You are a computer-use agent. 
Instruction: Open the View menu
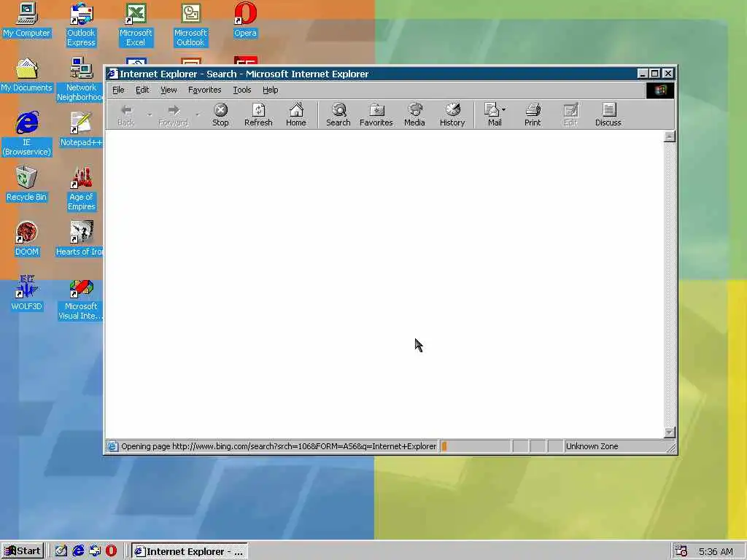(x=169, y=90)
